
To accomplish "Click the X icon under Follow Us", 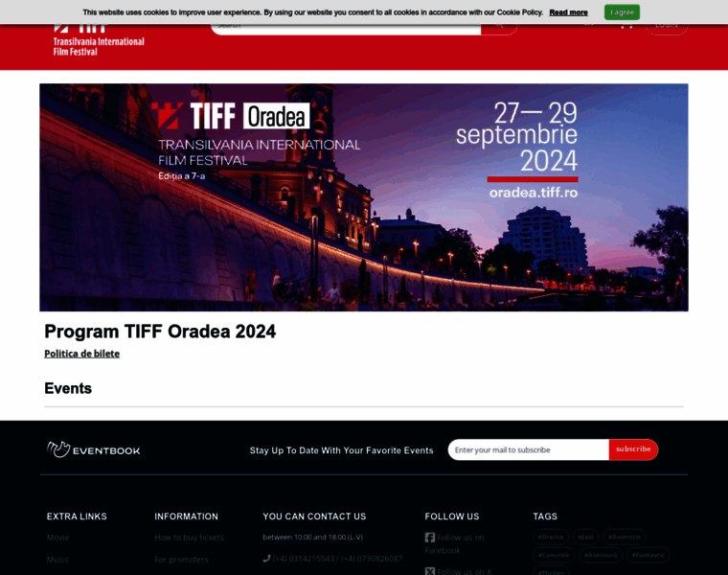I will [430, 571].
